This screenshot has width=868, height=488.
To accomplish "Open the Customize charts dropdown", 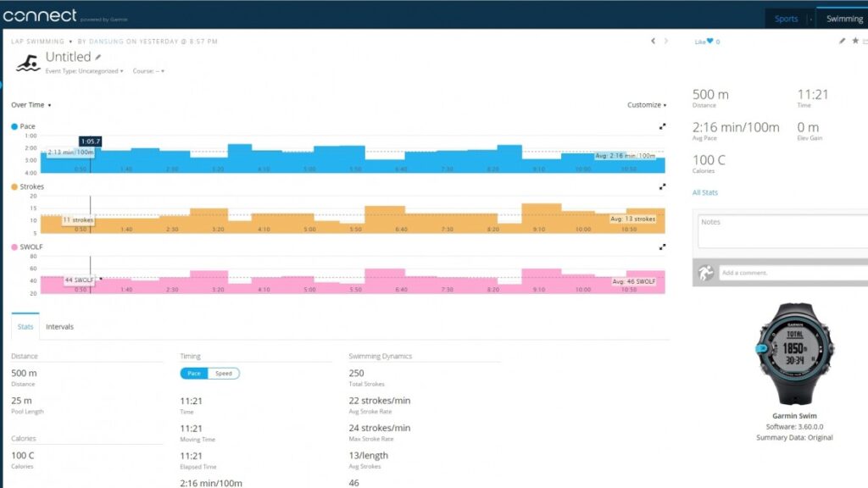I will click(646, 105).
